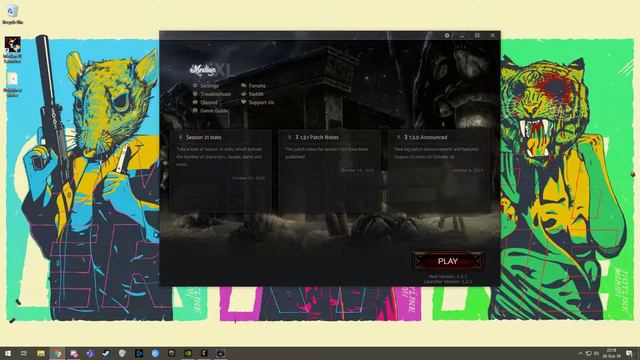Open the Action Center notifications
Screen dimensions: 640x360
(629, 353)
